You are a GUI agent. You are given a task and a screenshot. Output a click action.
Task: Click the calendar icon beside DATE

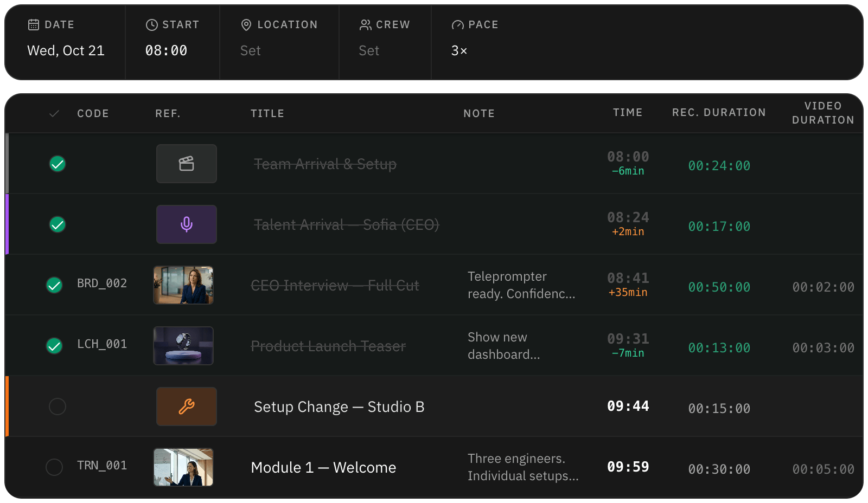(34, 24)
